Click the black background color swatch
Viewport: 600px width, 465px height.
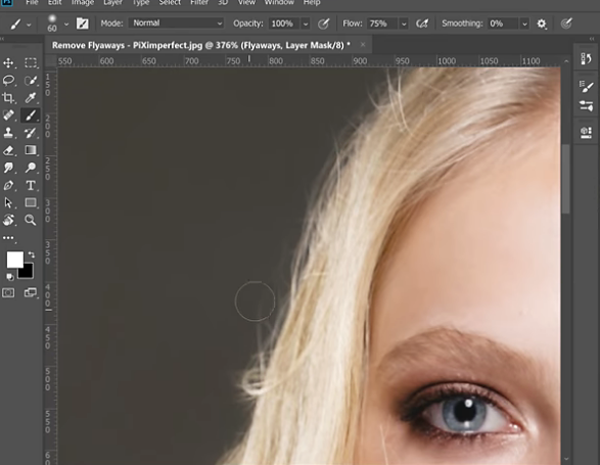(27, 272)
